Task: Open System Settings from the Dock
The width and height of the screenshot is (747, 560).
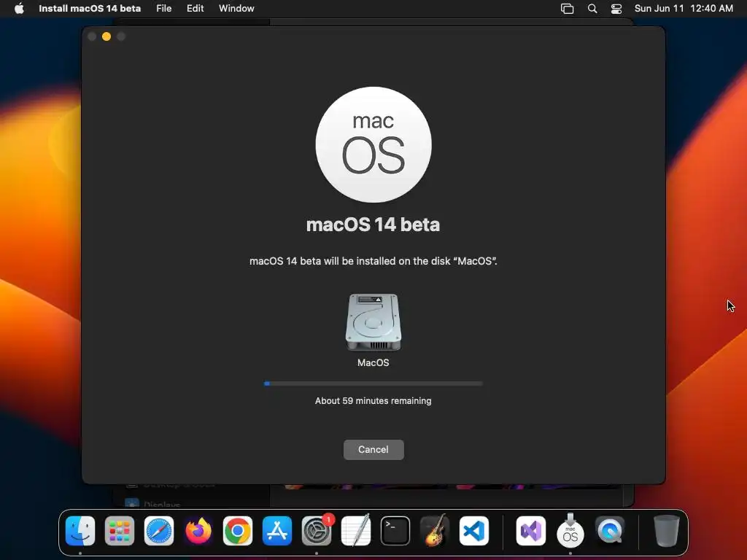Action: (x=317, y=531)
